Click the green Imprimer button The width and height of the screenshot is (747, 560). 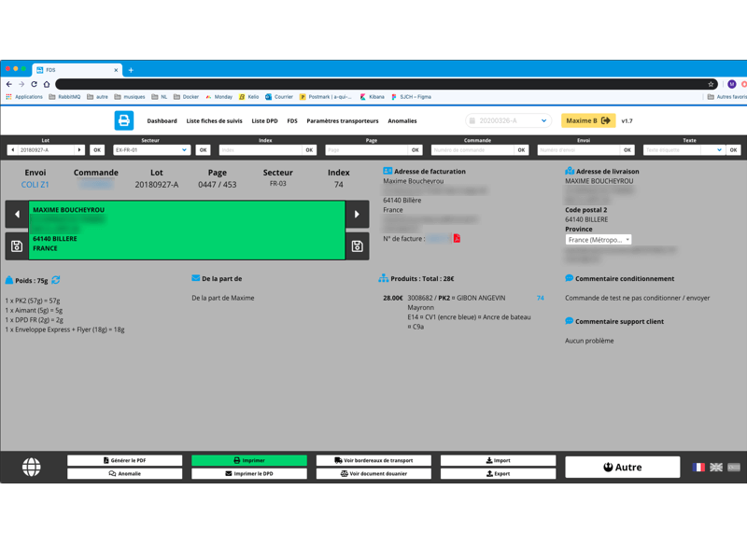click(249, 460)
